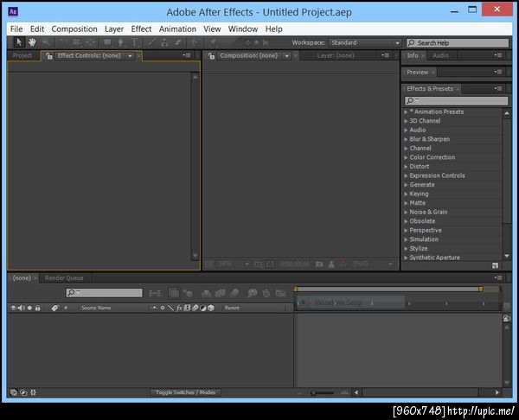Select the Pan Behind anchor tool

[x=90, y=42]
